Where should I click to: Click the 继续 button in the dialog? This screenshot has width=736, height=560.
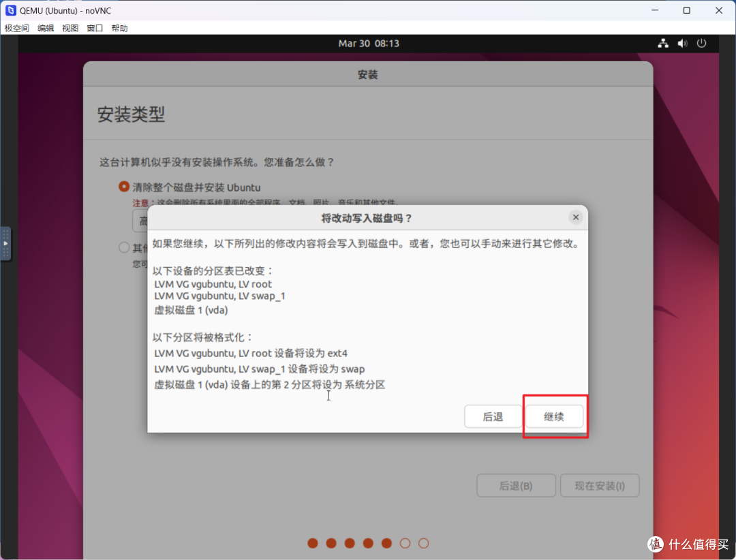[554, 416]
